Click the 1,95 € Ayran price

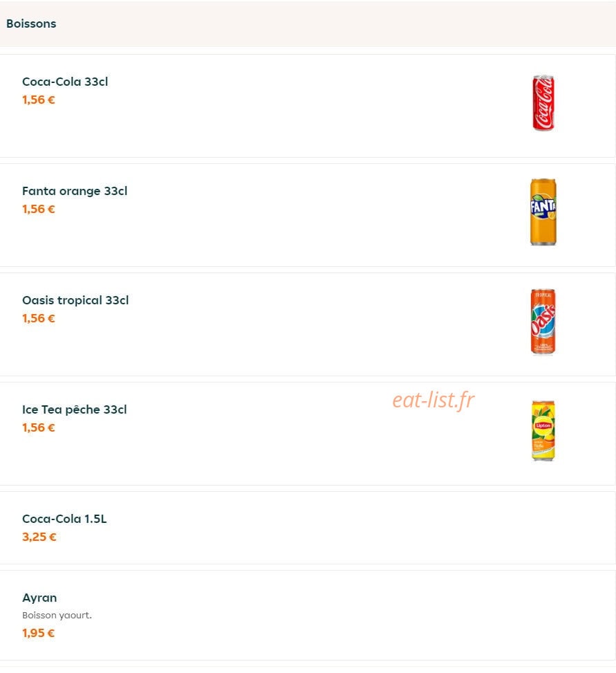39,633
